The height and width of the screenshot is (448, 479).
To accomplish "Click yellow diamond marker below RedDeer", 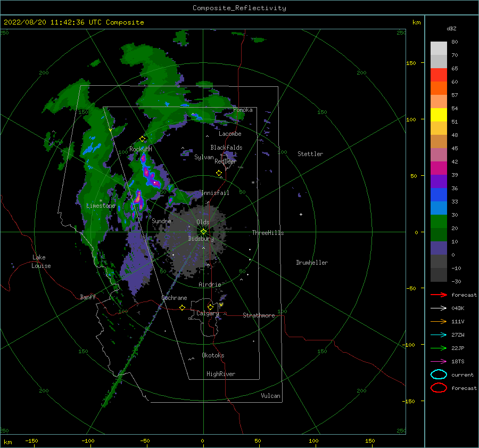I will tap(219, 173).
